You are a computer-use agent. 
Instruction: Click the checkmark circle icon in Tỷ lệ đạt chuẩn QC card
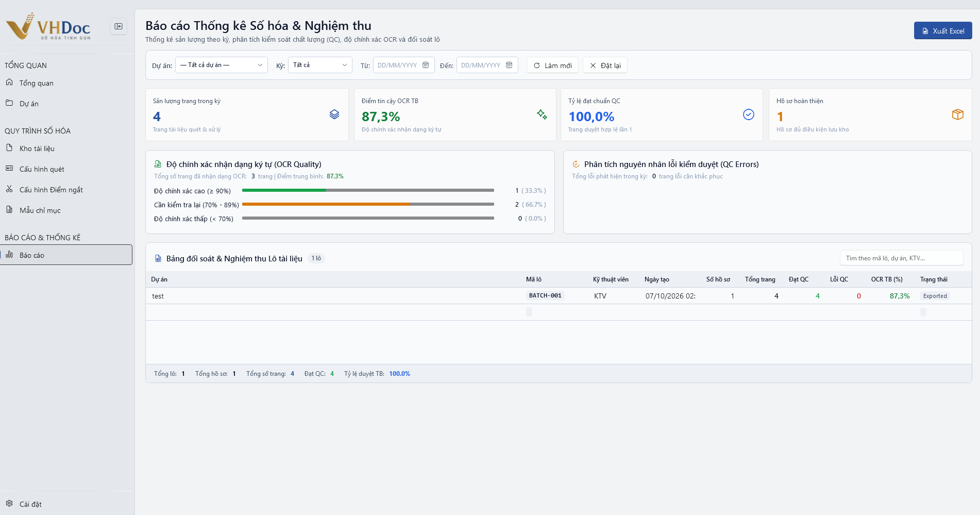pos(749,114)
